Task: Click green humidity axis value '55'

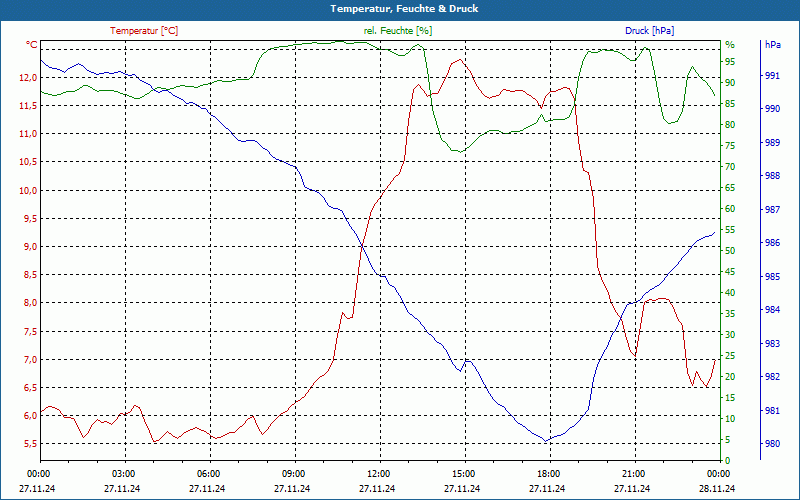Action: (x=730, y=230)
